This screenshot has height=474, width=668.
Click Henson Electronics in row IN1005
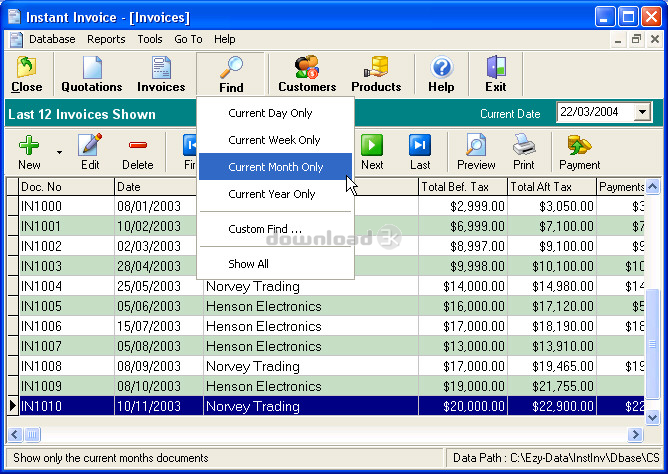pos(264,306)
